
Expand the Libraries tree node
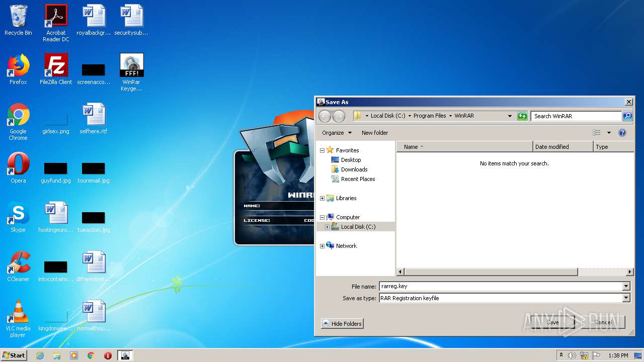click(x=322, y=199)
